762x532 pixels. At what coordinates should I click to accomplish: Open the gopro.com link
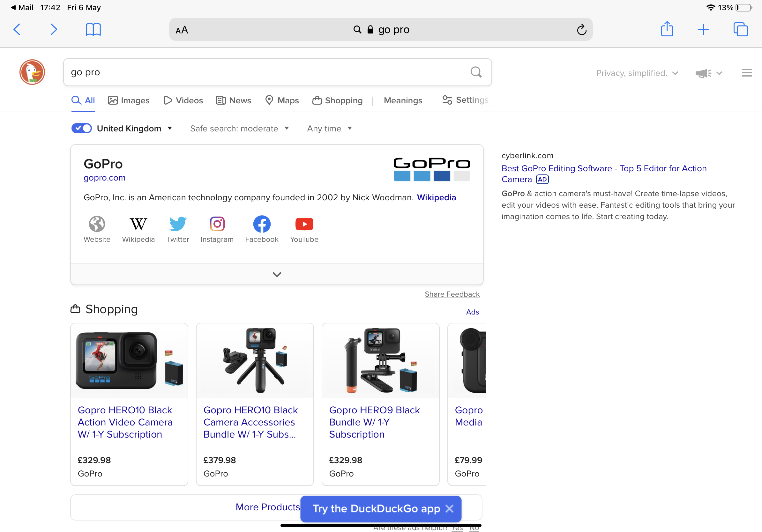point(104,178)
